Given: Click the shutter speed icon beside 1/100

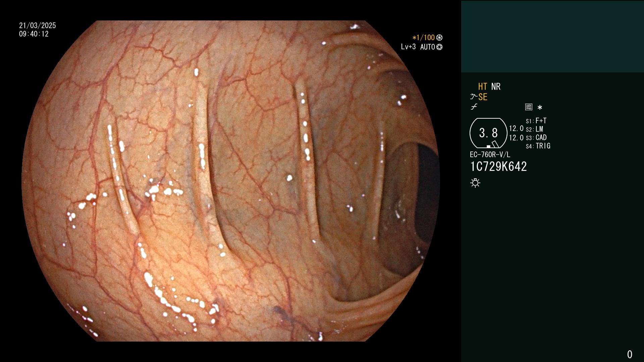Looking at the screenshot, I should pos(439,38).
